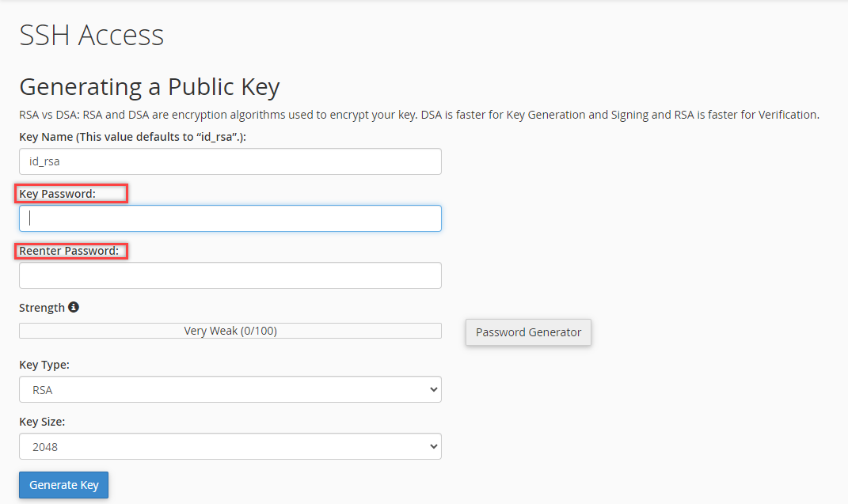Click the arrow beside the 2048 value
This screenshot has width=848, height=504.
click(x=432, y=446)
